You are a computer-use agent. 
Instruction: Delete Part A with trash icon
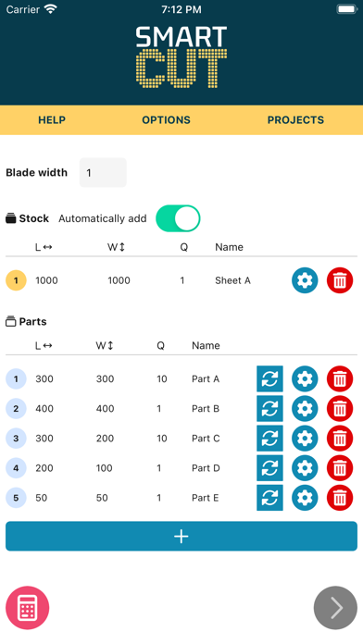(340, 378)
